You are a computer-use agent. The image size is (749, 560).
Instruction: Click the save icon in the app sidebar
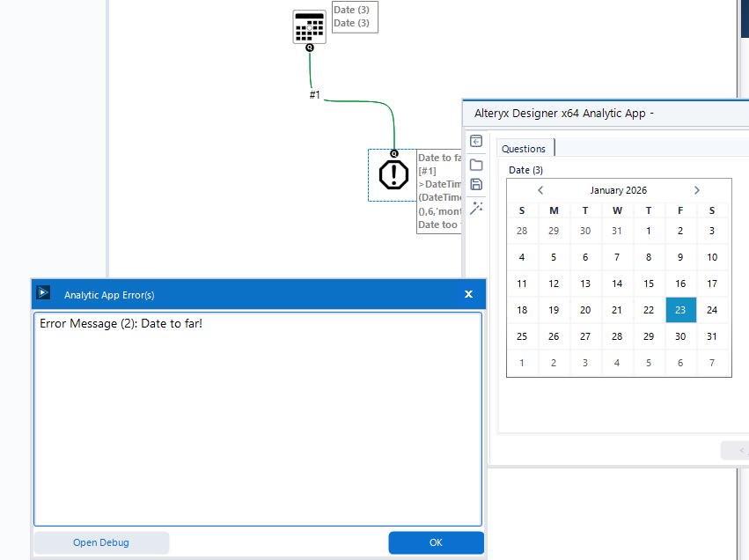tap(476, 184)
